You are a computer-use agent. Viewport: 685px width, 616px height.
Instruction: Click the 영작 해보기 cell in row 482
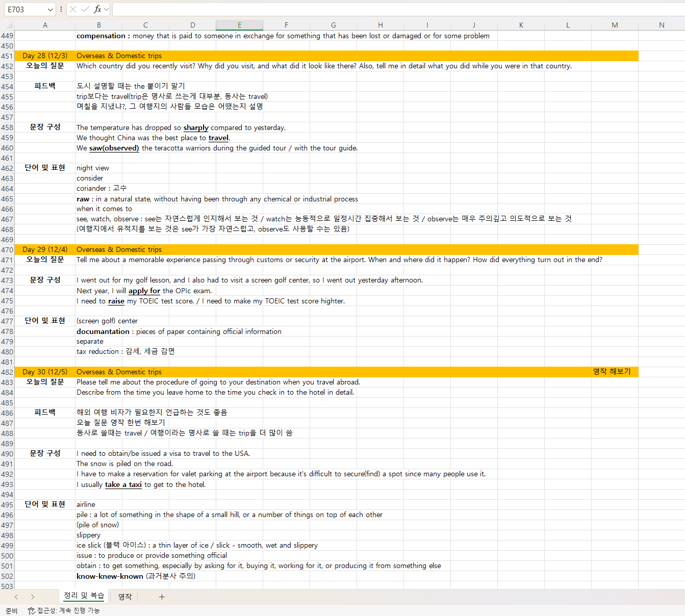point(612,372)
